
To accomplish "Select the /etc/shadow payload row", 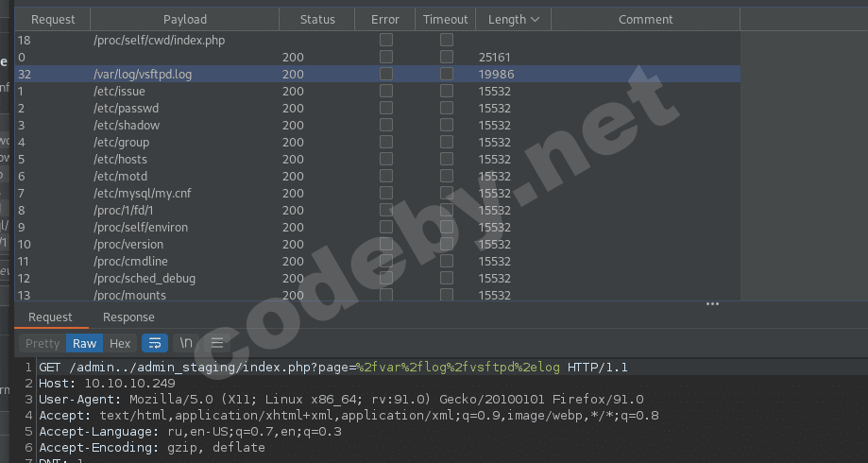I will click(x=378, y=125).
